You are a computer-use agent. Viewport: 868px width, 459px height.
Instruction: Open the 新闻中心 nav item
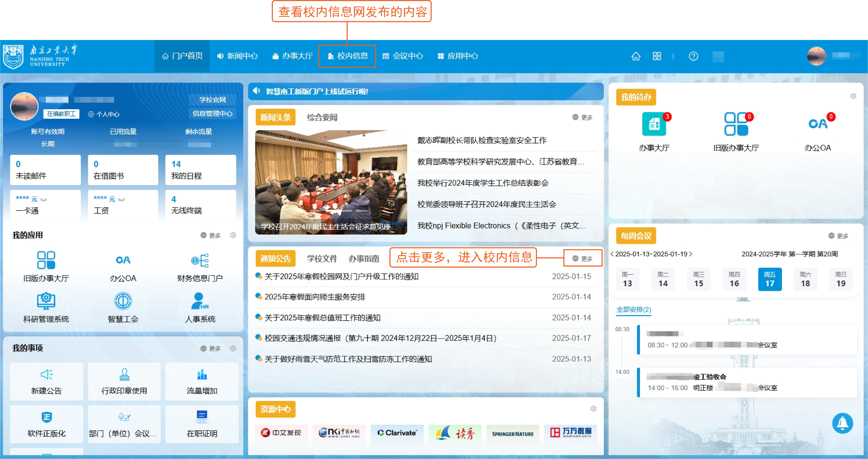point(237,56)
